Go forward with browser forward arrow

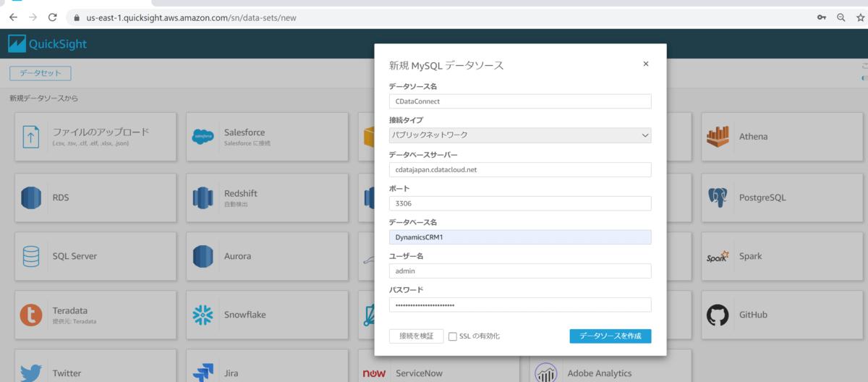[x=33, y=17]
